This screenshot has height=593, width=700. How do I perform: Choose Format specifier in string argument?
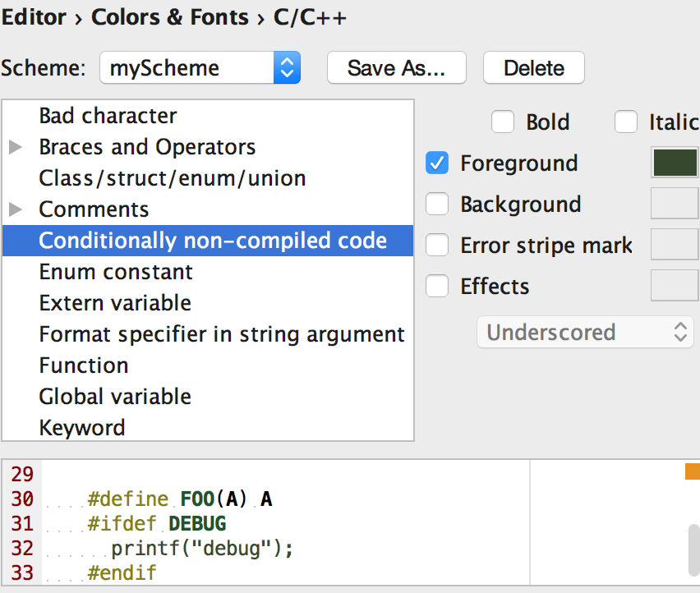(x=222, y=334)
